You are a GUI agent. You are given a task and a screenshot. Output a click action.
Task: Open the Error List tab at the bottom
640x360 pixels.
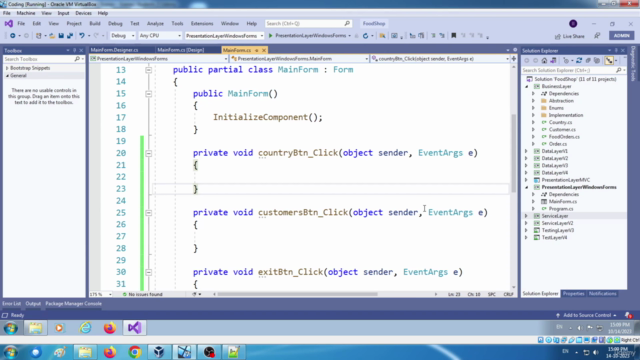click(x=11, y=304)
